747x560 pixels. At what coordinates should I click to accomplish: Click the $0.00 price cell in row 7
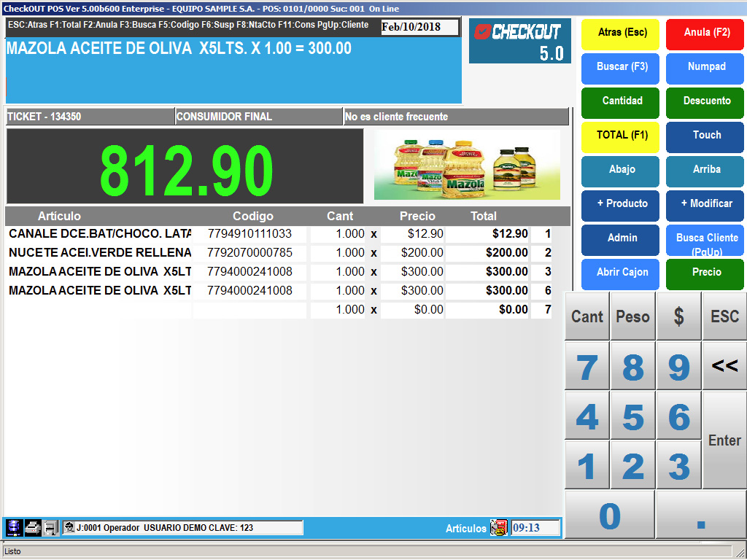point(413,309)
